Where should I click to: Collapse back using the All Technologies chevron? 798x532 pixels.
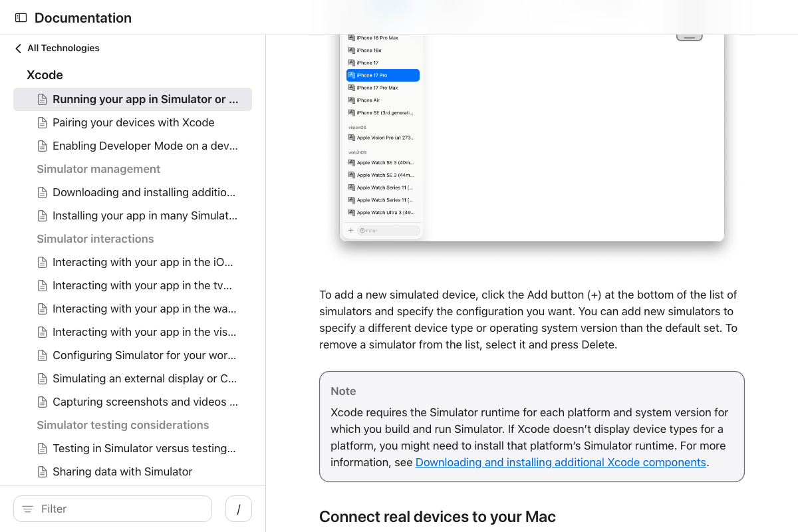click(17, 48)
